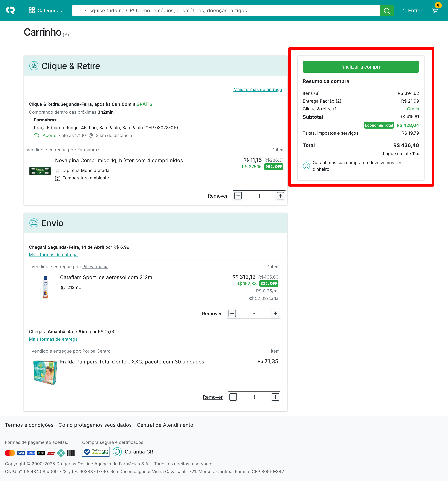Remove the Cataflam item from cart
Viewport: 448px width, 481px height.
pyautogui.click(x=212, y=313)
